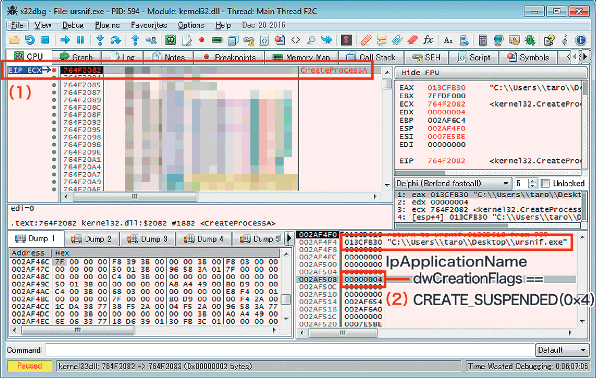The height and width of the screenshot is (378, 596).
Task: Stop debugging with the blue square icon
Action: coord(45,40)
